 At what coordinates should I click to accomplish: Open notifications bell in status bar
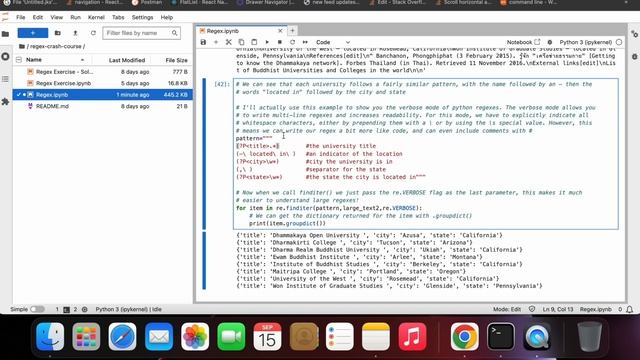630,309
